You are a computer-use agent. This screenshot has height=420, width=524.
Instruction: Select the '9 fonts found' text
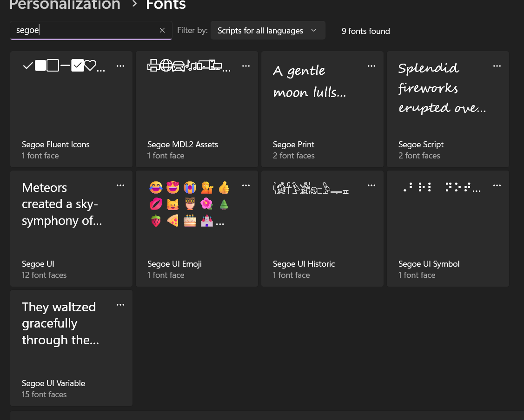pos(365,31)
